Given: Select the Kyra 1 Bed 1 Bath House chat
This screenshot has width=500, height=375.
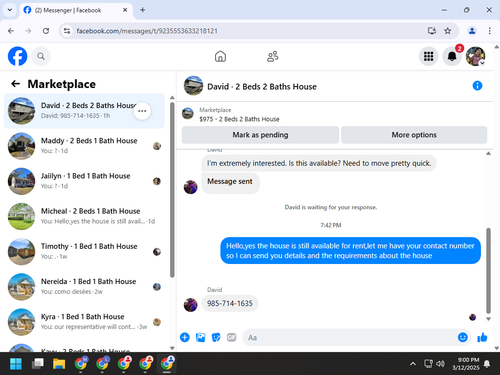Looking at the screenshot, I should pos(84,322).
